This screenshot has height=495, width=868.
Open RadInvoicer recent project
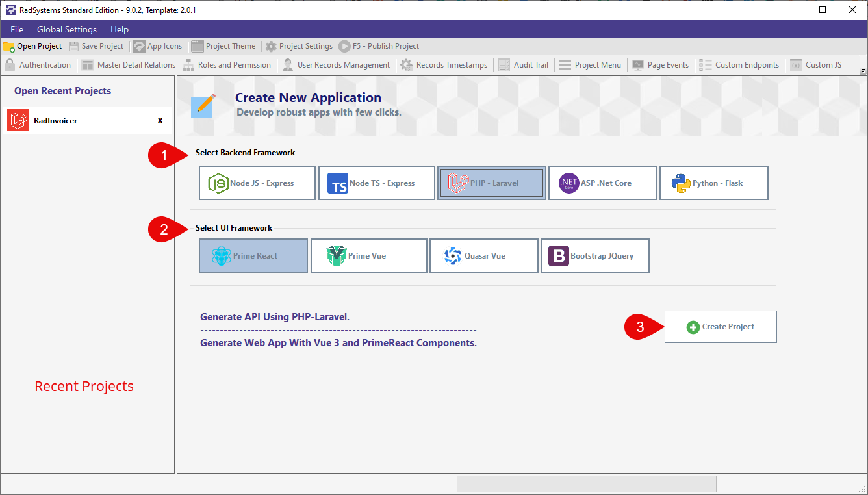(x=90, y=120)
